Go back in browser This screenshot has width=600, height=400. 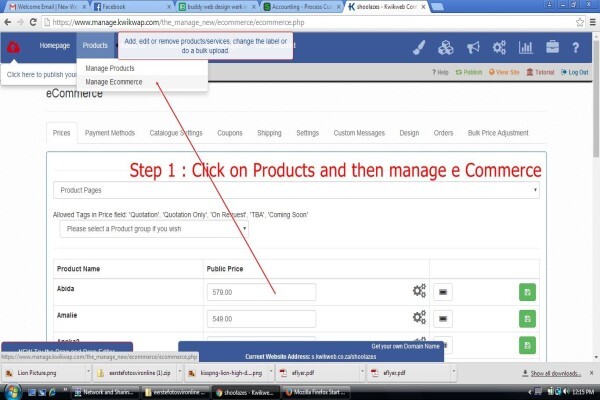8,22
